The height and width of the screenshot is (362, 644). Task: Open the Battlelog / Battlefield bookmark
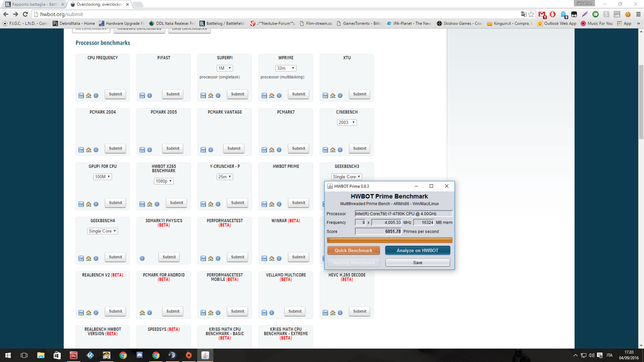click(222, 23)
